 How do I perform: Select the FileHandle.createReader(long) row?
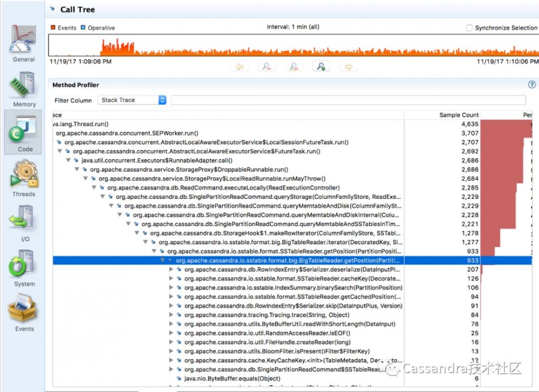(292, 342)
